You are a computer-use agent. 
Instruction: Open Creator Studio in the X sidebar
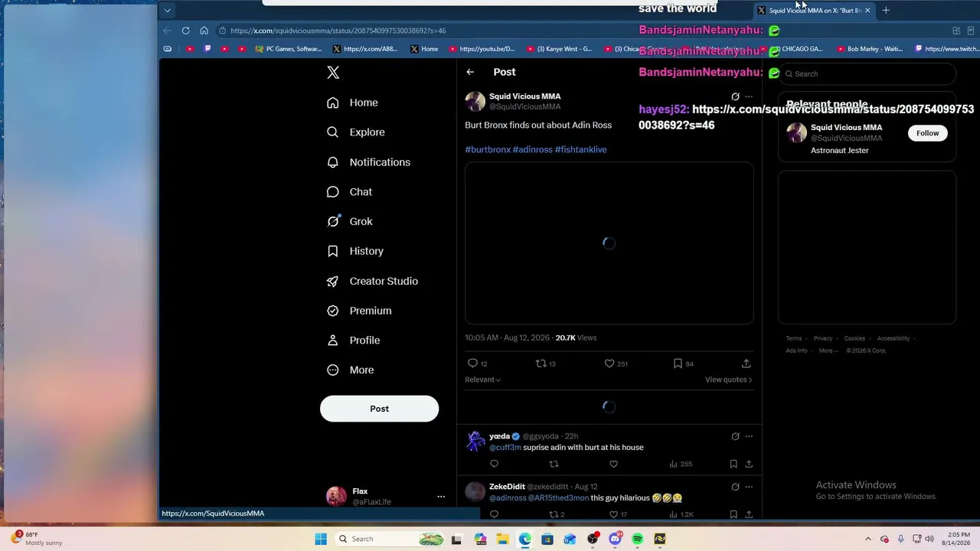pos(372,281)
